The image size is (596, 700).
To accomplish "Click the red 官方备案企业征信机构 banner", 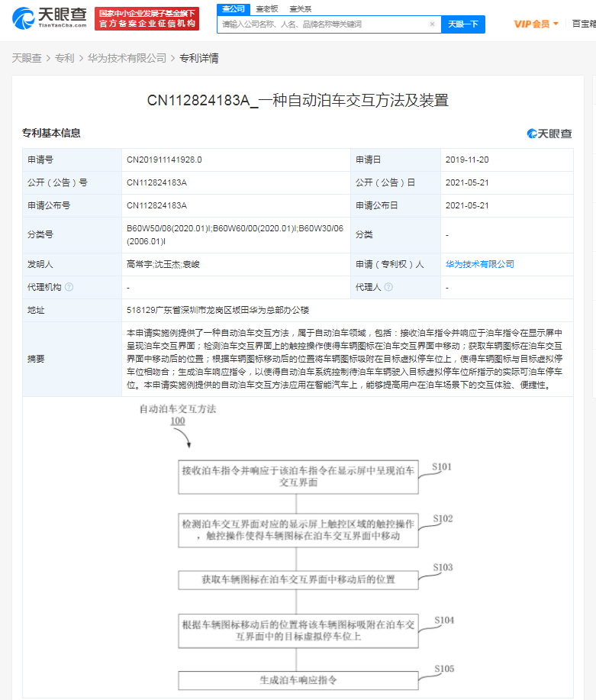I will pos(147,19).
